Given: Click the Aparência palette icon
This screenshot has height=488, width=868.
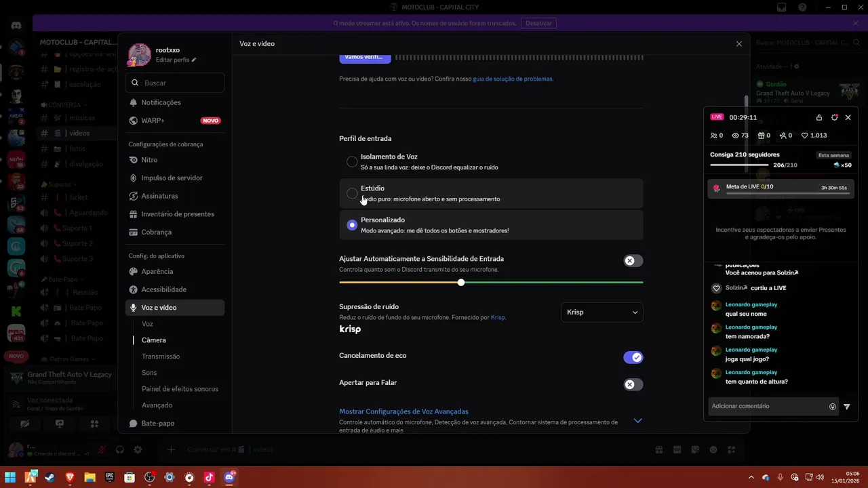Looking at the screenshot, I should tap(133, 271).
